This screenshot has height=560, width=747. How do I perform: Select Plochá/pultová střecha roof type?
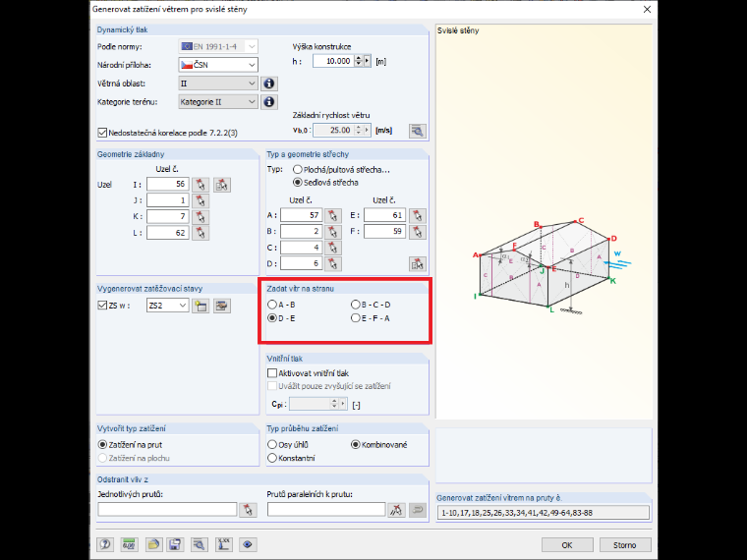pyautogui.click(x=298, y=170)
